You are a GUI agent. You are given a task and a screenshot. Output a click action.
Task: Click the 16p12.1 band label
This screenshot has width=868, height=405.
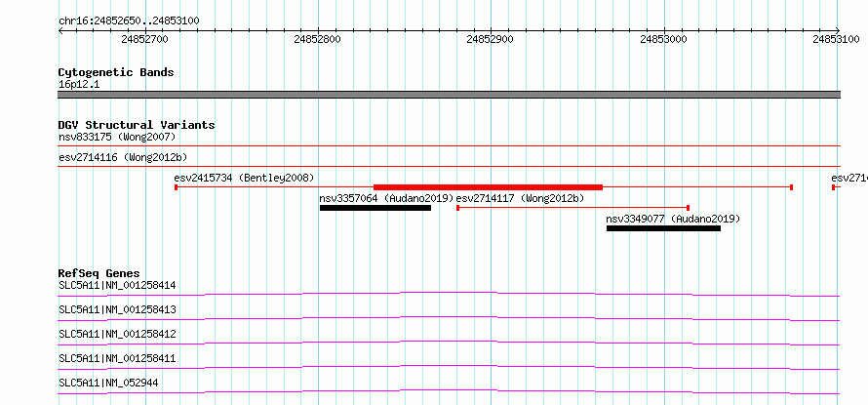click(79, 85)
